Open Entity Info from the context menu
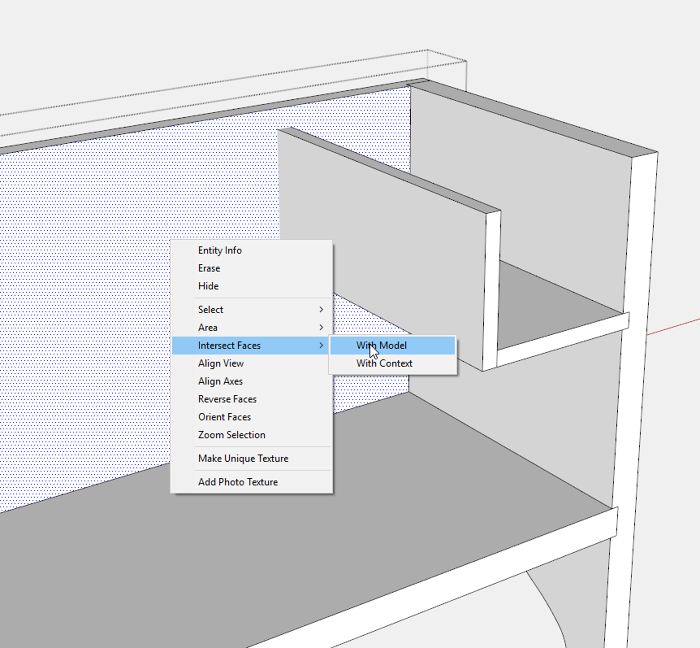Screen dimensions: 700x648 tap(220, 250)
